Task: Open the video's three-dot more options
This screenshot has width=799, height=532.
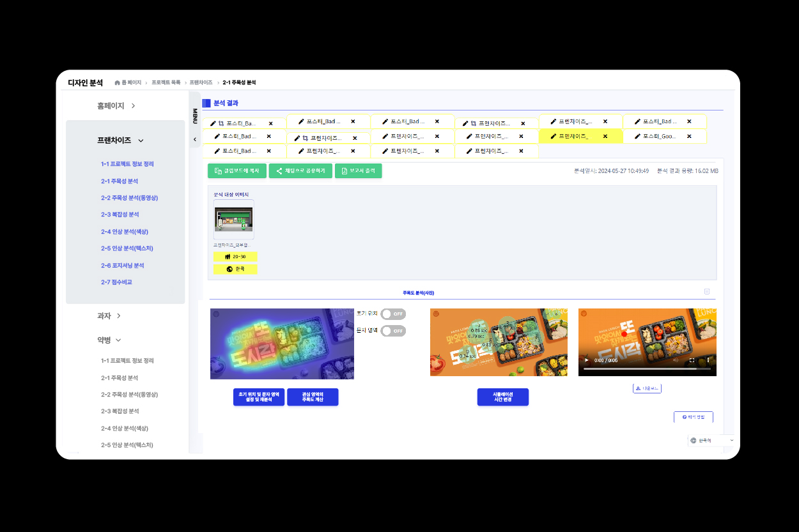Action: click(x=708, y=360)
